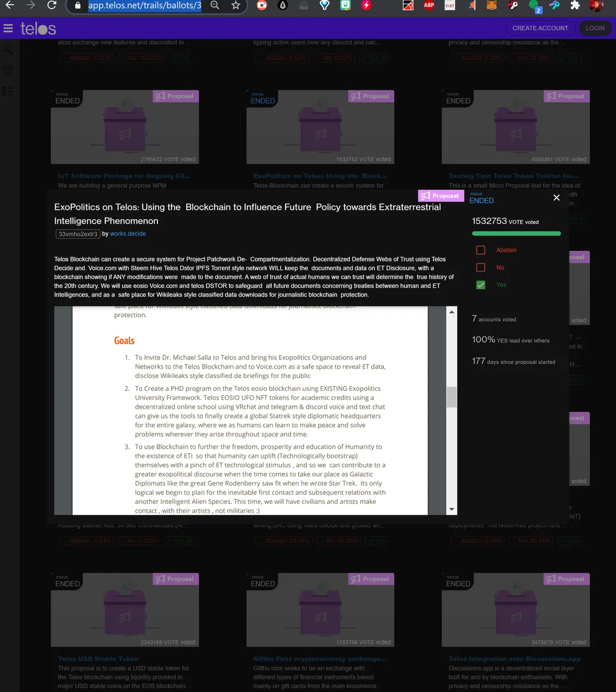The height and width of the screenshot is (692, 616).
Task: Open the red camera screenshot extension
Action: click(262, 5)
